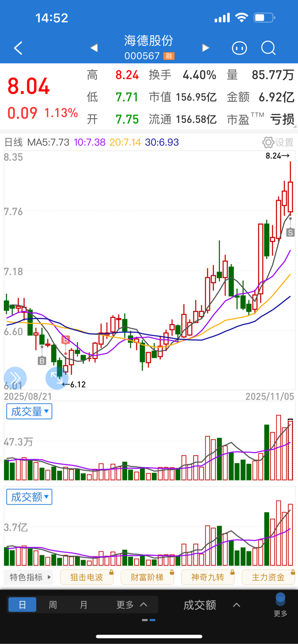
Task: Go to the next stock with the right triangle
Action: pos(206,48)
